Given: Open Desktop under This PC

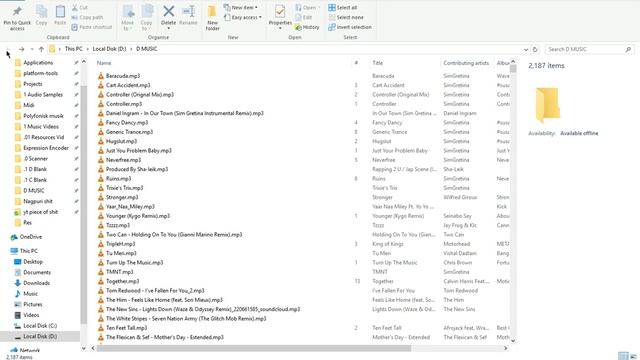Looking at the screenshot, I should coord(33,262).
